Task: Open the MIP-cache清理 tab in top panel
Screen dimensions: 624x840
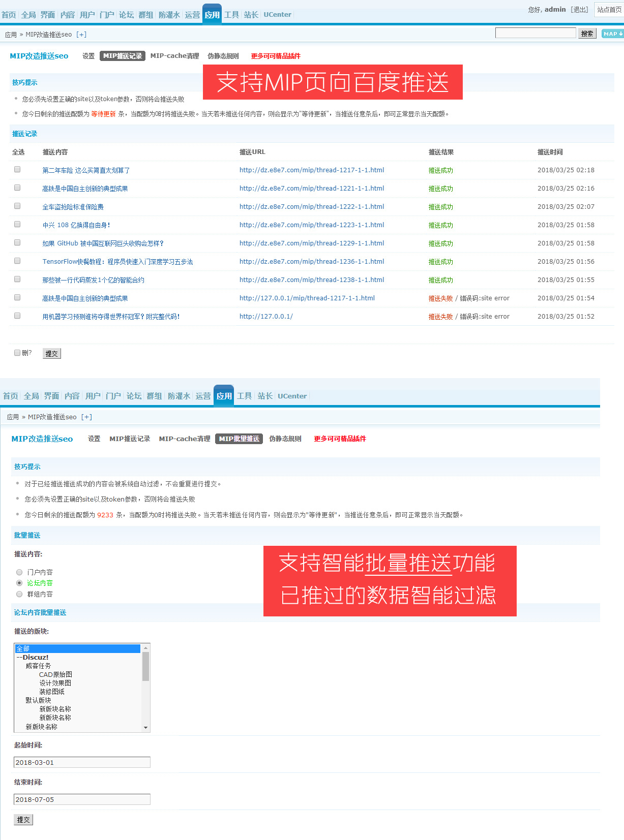Action: point(174,56)
